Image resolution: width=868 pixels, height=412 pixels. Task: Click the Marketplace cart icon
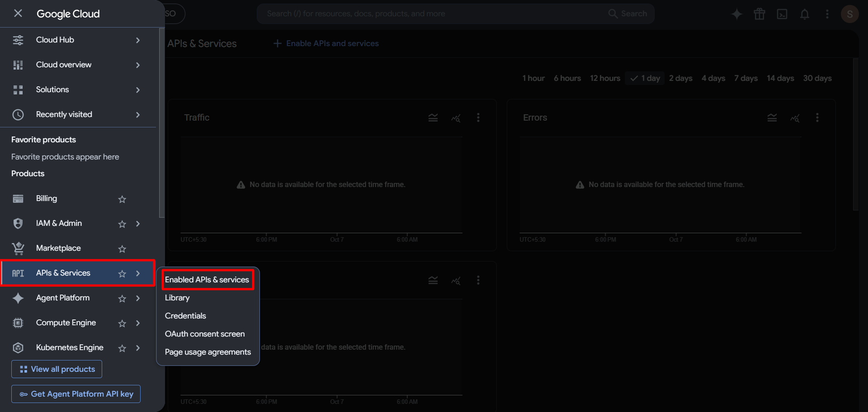(x=18, y=248)
